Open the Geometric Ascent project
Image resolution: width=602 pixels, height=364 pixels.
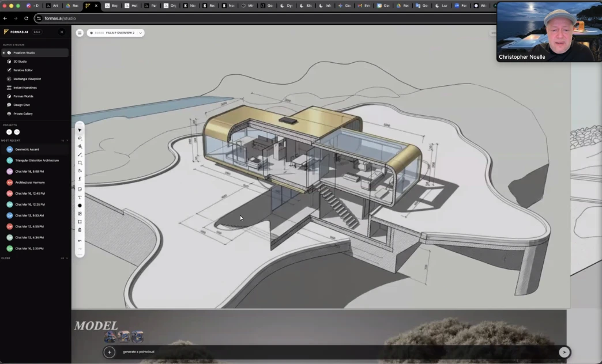click(x=27, y=149)
